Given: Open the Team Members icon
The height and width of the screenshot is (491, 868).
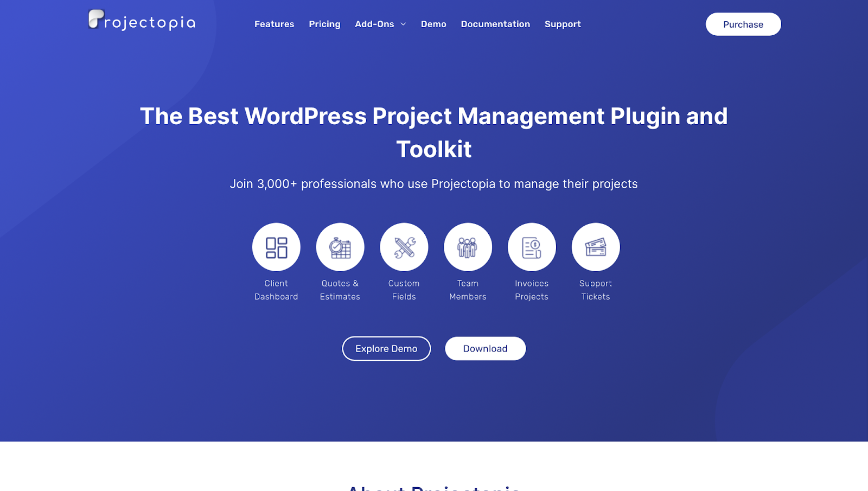Looking at the screenshot, I should (x=468, y=247).
